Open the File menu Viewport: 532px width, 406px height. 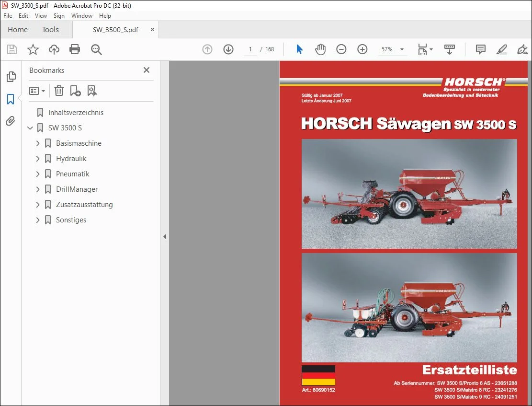8,16
